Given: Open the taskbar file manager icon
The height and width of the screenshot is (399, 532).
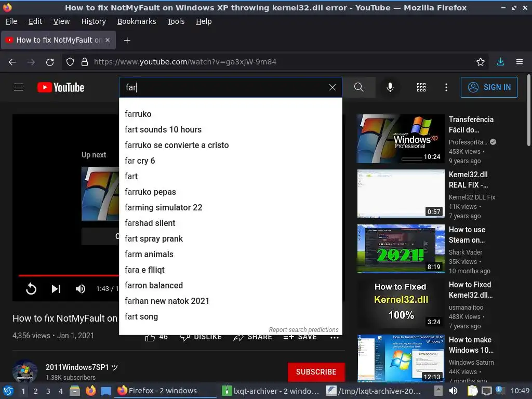Looking at the screenshot, I should tap(75, 391).
